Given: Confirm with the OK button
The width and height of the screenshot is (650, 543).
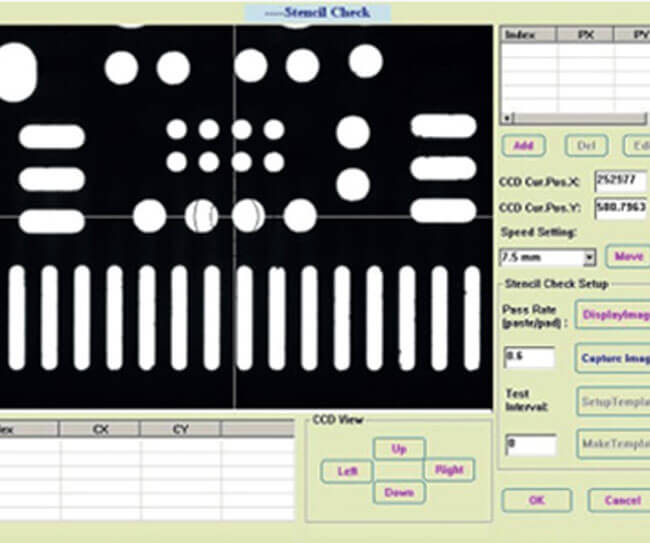Looking at the screenshot, I should (536, 500).
